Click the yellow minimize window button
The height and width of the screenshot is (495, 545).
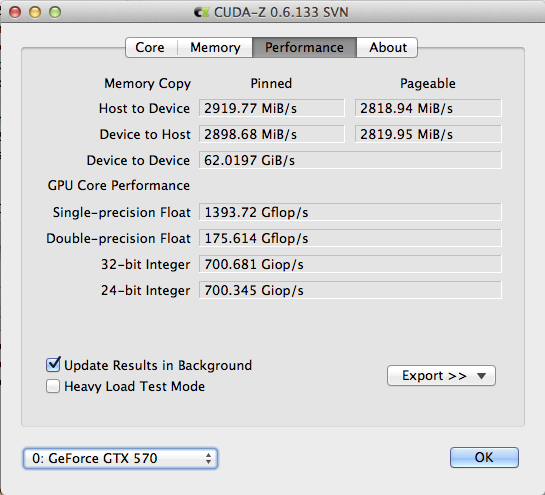click(35, 12)
